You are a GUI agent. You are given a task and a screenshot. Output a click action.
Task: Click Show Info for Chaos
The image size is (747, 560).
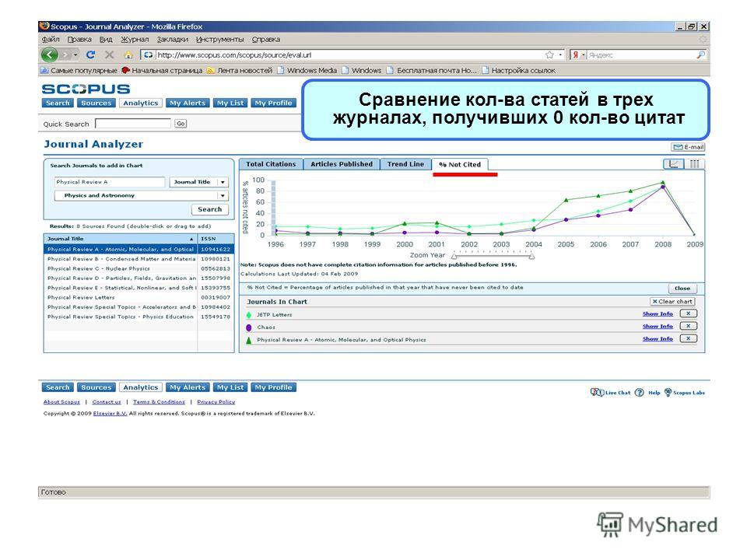pos(658,326)
